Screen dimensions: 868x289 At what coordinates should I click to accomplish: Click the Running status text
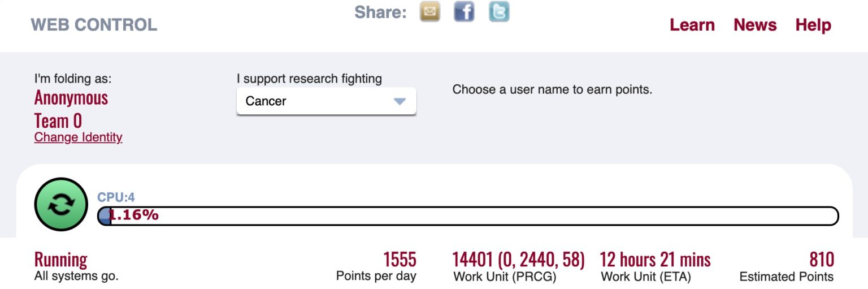tap(61, 260)
